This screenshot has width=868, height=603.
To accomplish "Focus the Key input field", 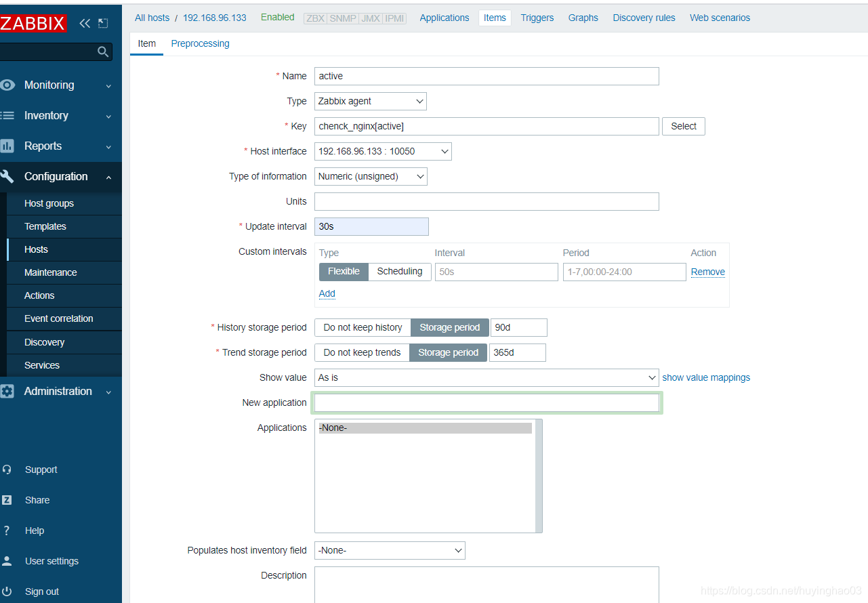I will [487, 126].
